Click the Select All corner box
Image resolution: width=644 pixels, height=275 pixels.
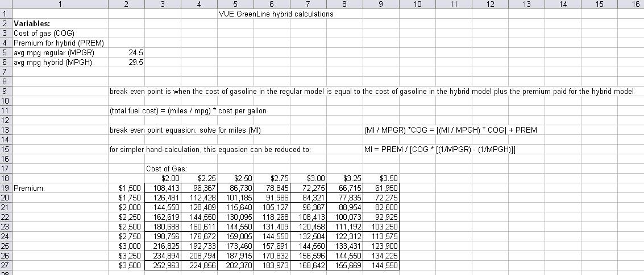(x=5, y=4)
